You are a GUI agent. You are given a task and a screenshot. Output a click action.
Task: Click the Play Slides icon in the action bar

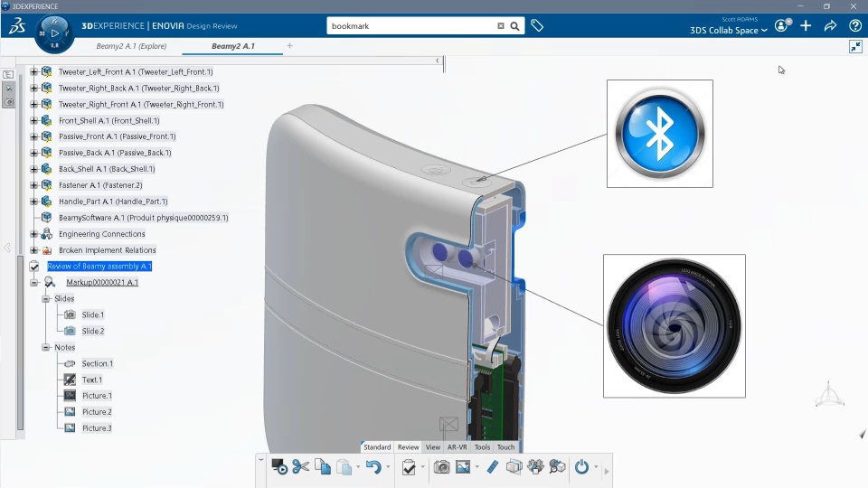279,467
